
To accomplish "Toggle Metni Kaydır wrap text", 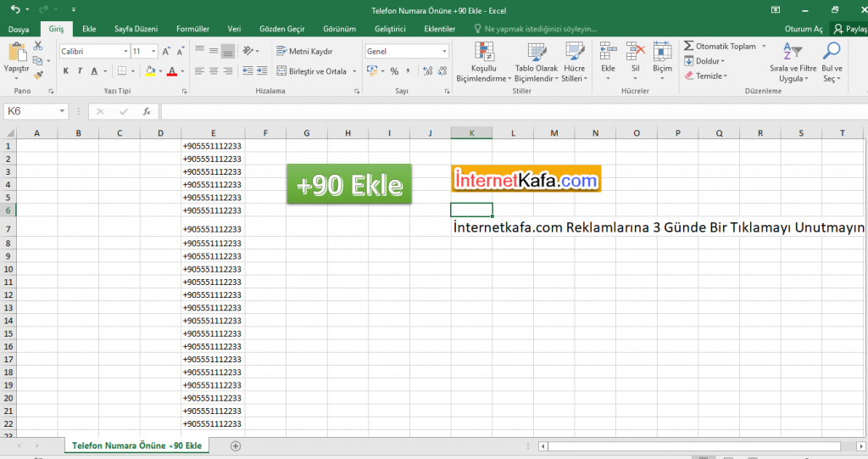I will (x=304, y=51).
